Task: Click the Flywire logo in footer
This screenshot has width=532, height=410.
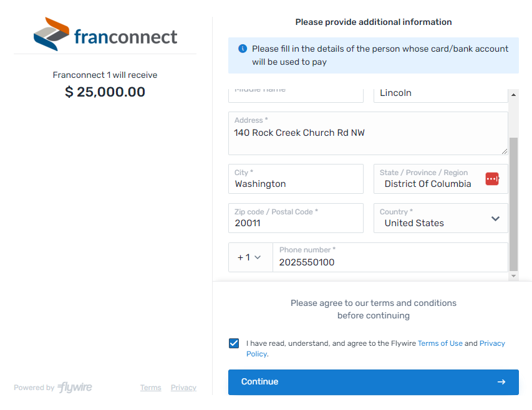Action: (75, 387)
